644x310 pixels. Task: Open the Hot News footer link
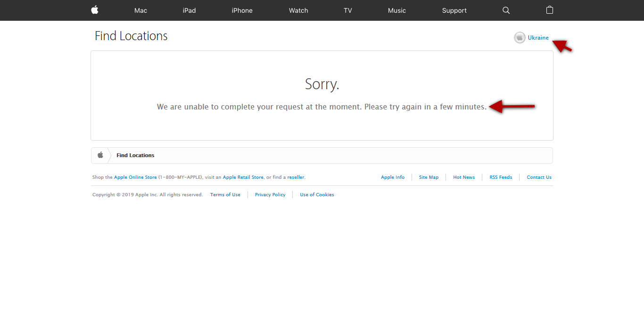click(x=464, y=177)
